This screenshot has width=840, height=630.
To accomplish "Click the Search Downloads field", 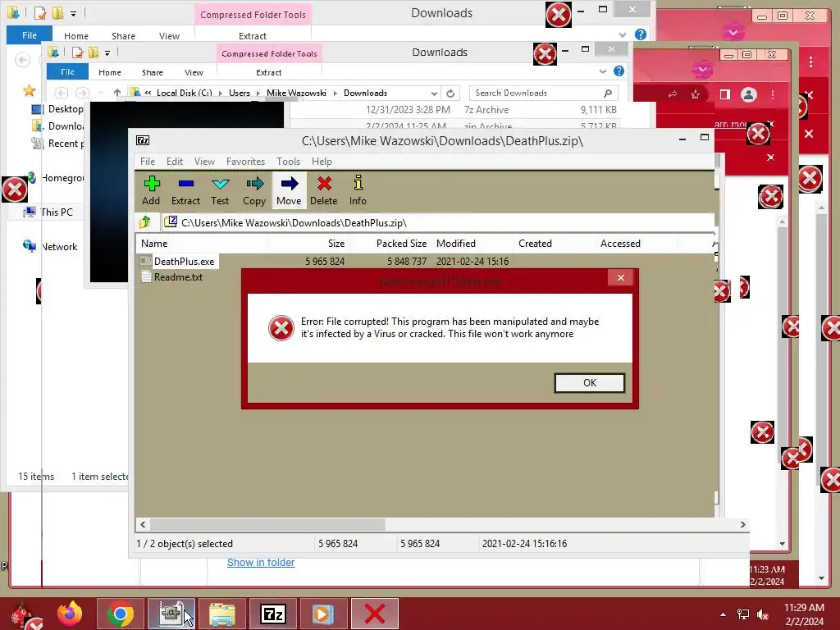I will 543,93.
